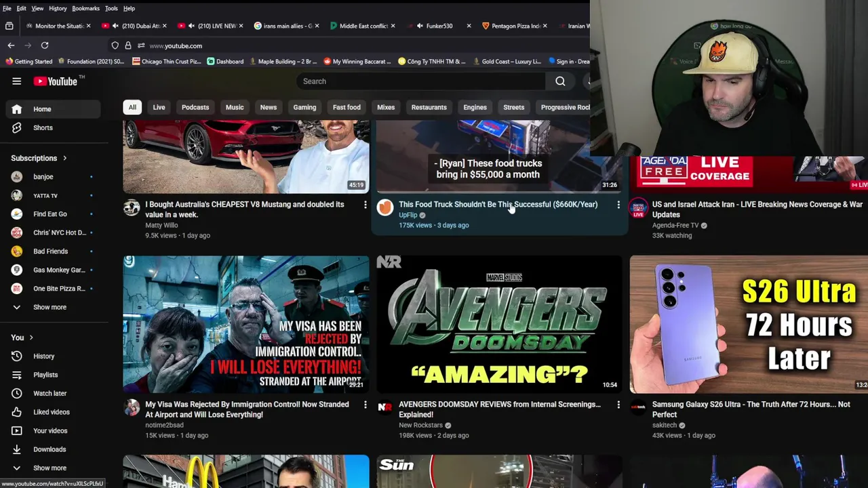Open the Playlists sidebar icon
868x488 pixels.
16,375
